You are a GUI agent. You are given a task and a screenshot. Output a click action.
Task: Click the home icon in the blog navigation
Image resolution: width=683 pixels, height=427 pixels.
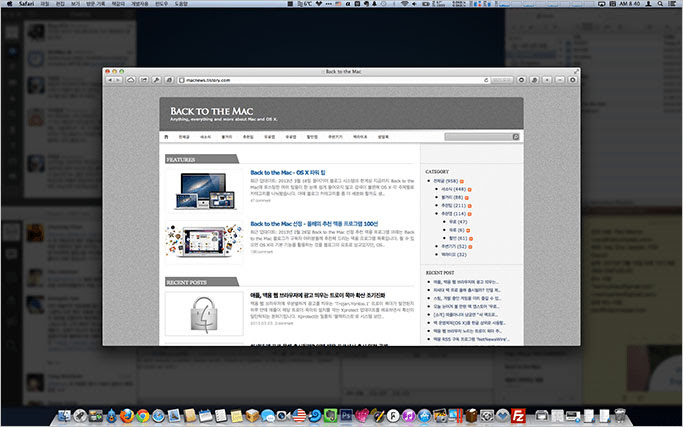(x=166, y=137)
